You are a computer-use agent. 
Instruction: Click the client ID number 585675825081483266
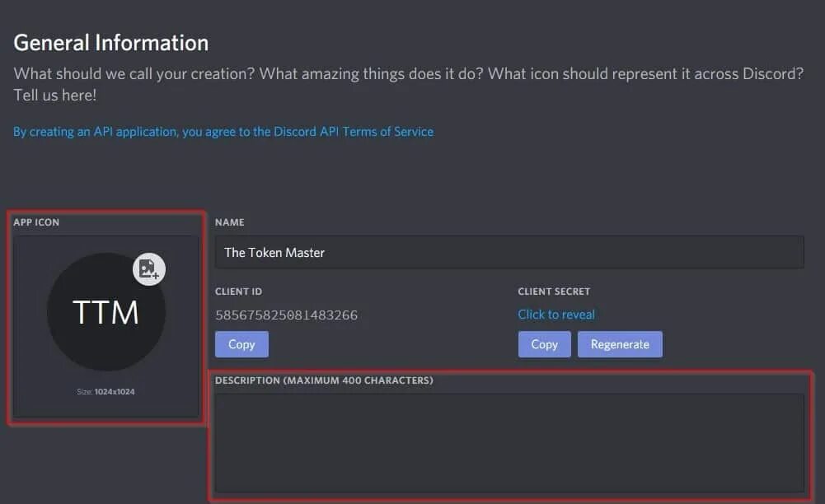click(286, 315)
